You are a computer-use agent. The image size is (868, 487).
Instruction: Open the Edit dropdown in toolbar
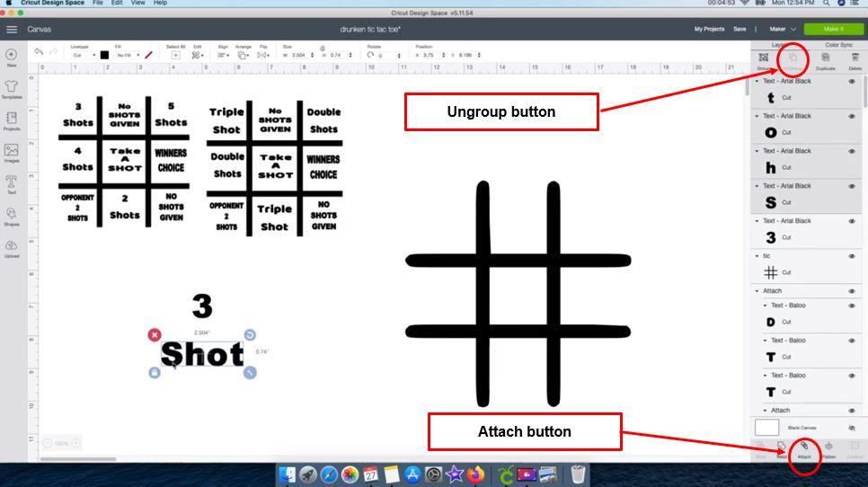click(198, 55)
